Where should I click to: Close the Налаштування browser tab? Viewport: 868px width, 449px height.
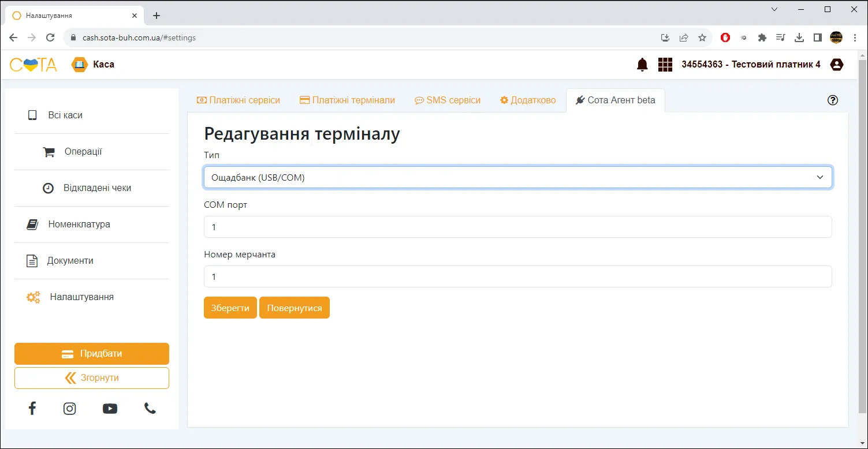[135, 16]
